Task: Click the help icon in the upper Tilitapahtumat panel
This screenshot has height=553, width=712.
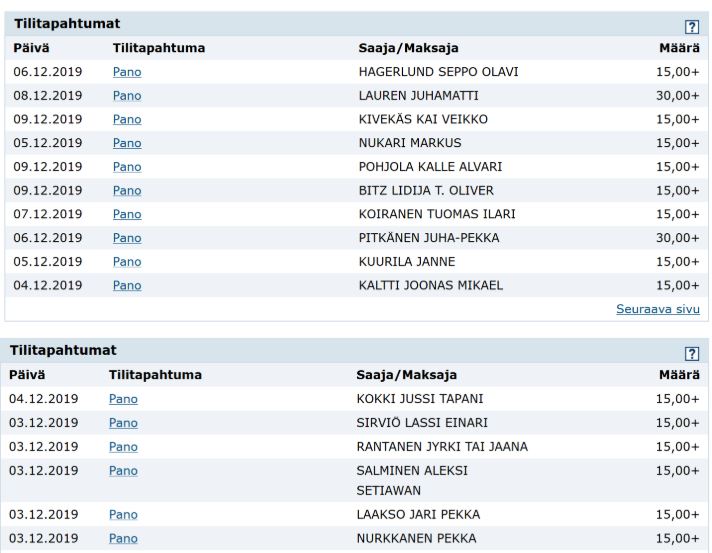Action: [691, 25]
